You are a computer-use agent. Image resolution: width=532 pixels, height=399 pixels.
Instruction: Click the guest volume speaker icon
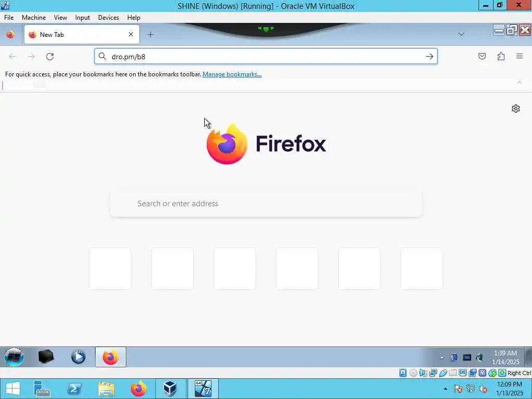480,357
